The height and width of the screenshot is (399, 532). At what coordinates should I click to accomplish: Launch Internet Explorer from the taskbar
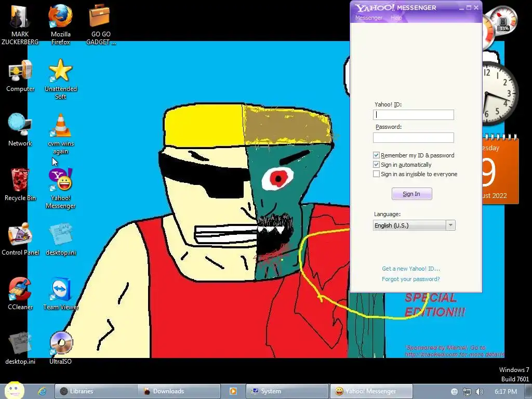point(42,391)
